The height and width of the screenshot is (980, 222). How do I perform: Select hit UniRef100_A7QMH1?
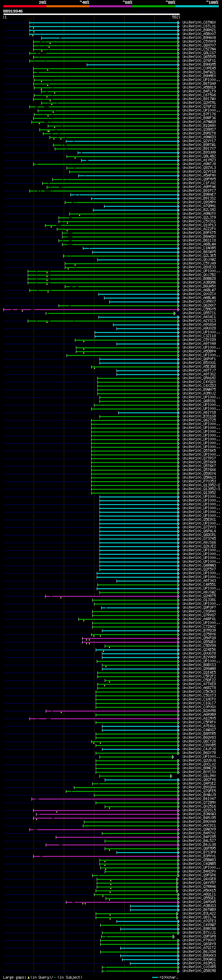coord(199,206)
